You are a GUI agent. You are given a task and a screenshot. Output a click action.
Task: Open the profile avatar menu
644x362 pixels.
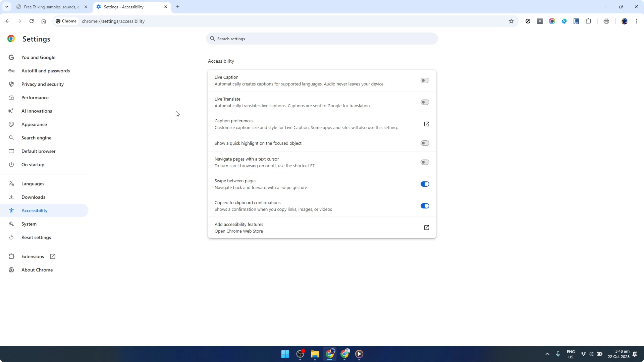coord(625,21)
